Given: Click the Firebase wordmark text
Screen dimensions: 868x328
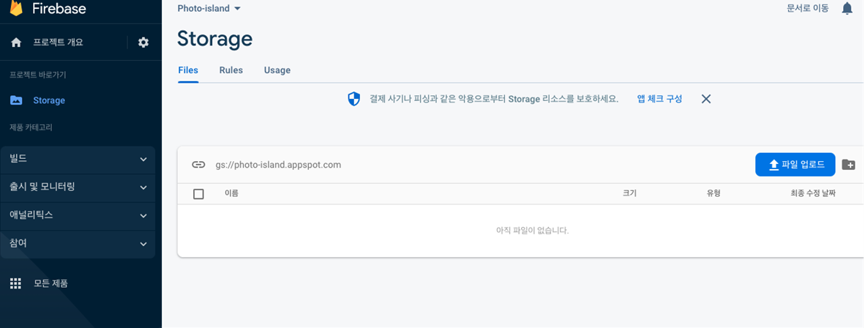Looking at the screenshot, I should 59,8.
